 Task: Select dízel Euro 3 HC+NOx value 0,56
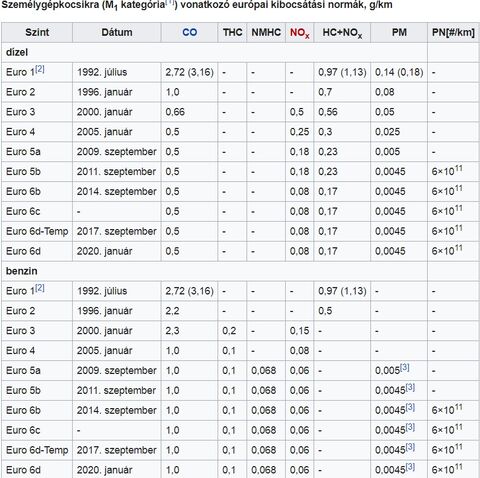(328, 112)
